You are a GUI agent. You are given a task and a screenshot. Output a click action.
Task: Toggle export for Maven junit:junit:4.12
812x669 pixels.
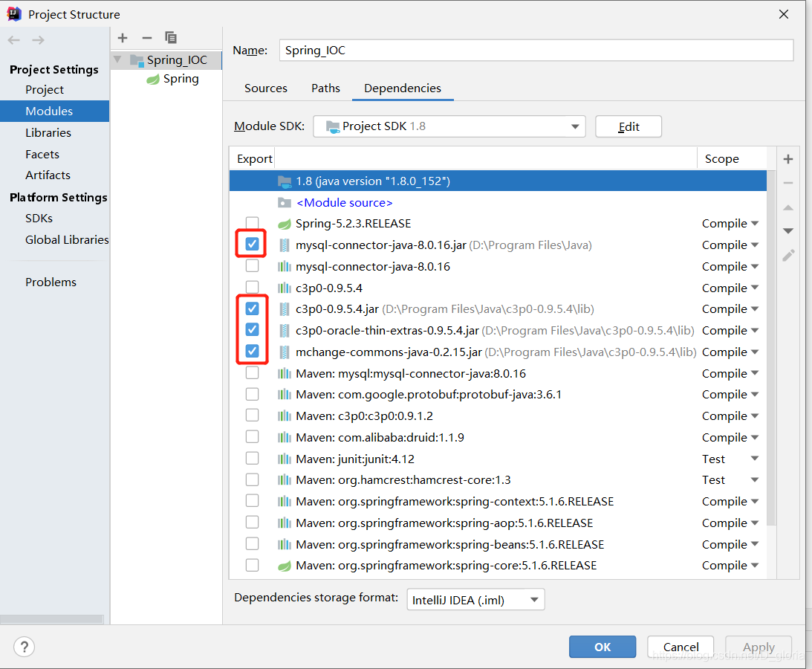click(253, 459)
